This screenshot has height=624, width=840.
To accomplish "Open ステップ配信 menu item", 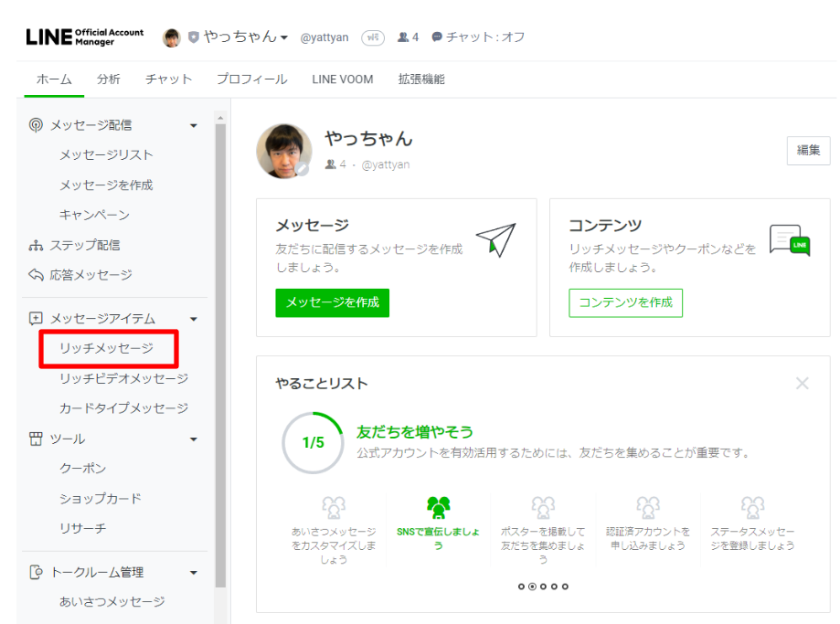I will pyautogui.click(x=85, y=245).
